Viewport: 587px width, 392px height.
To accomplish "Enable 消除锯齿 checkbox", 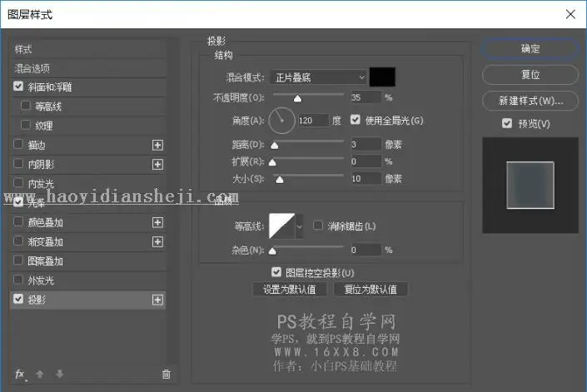I will (318, 226).
